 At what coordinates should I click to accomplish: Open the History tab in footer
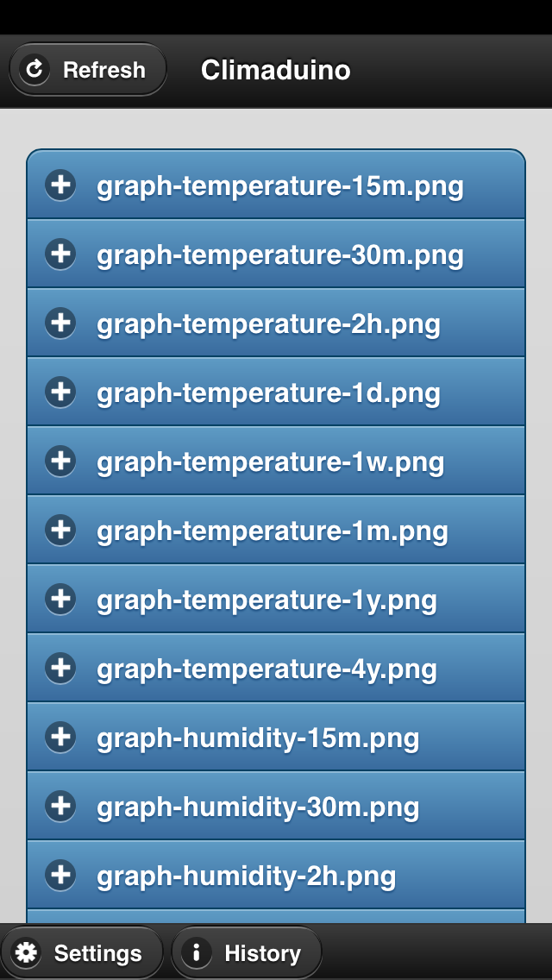[x=247, y=953]
